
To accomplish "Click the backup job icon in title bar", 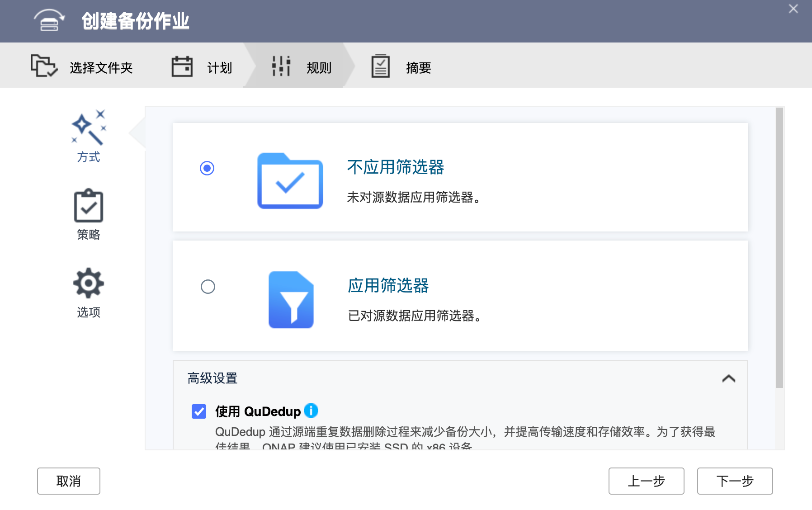I will [x=48, y=20].
